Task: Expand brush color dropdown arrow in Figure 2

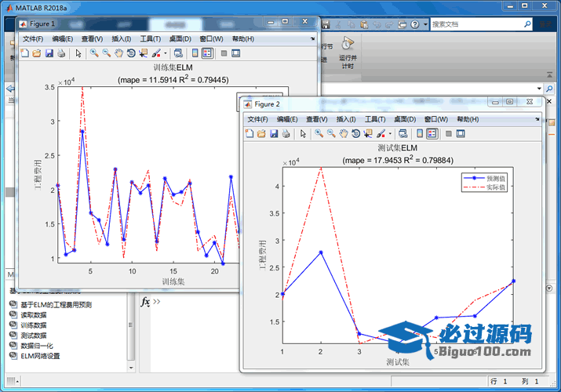Action: tap(390, 133)
